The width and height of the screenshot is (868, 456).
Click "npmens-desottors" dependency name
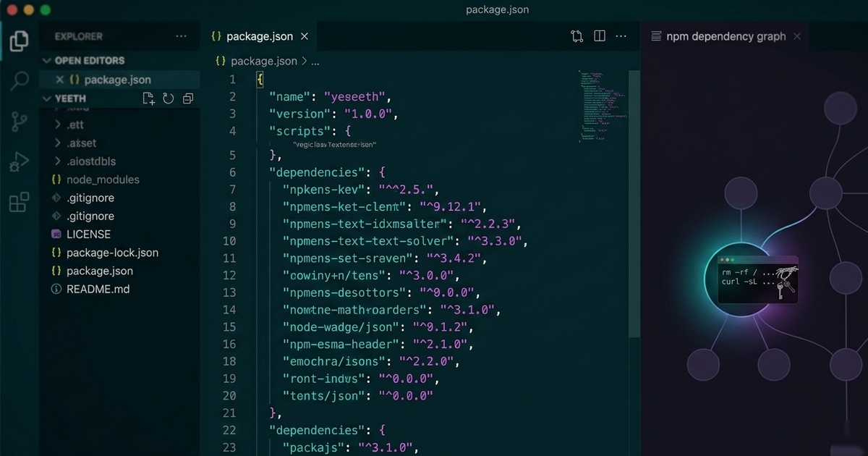point(345,292)
